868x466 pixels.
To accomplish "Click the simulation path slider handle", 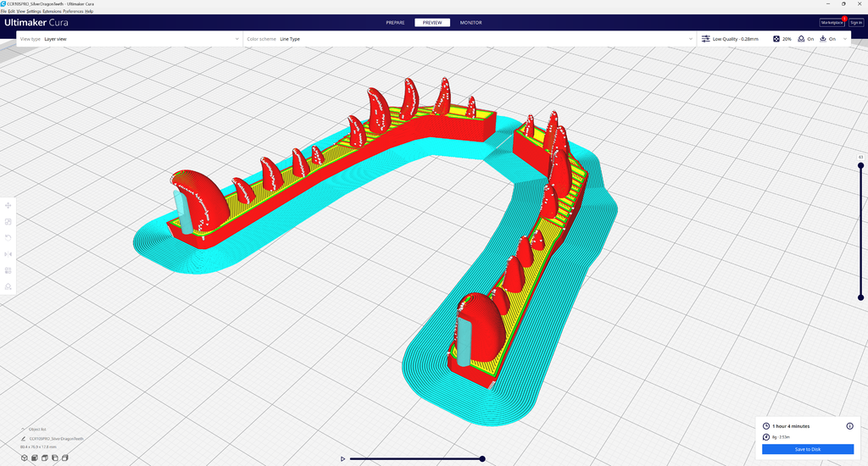I will tap(482, 459).
